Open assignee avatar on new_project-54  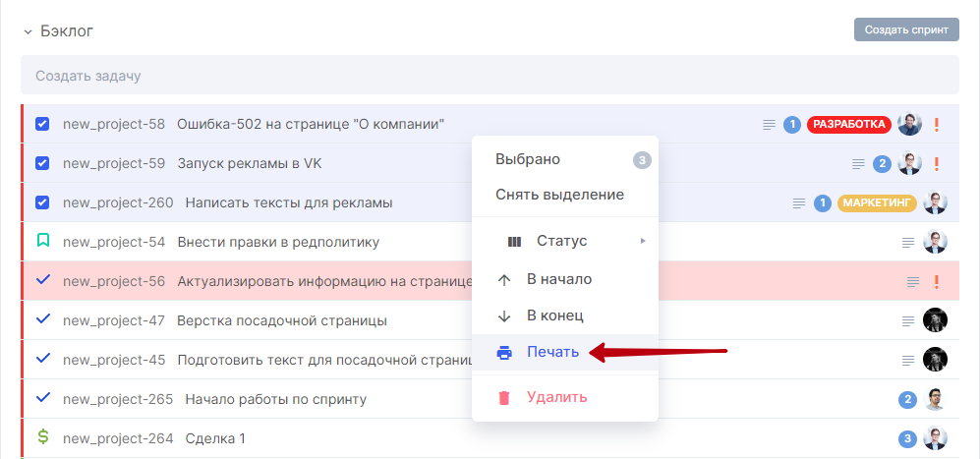(935, 242)
